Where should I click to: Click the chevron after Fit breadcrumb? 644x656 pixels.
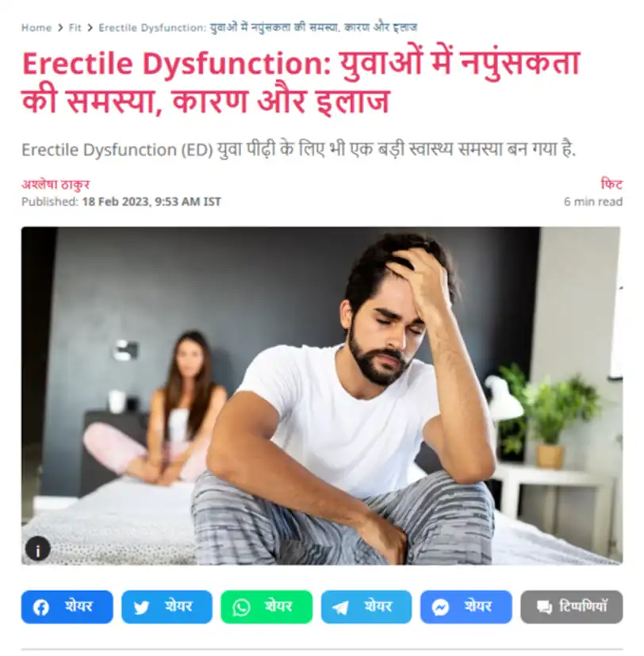[x=90, y=28]
